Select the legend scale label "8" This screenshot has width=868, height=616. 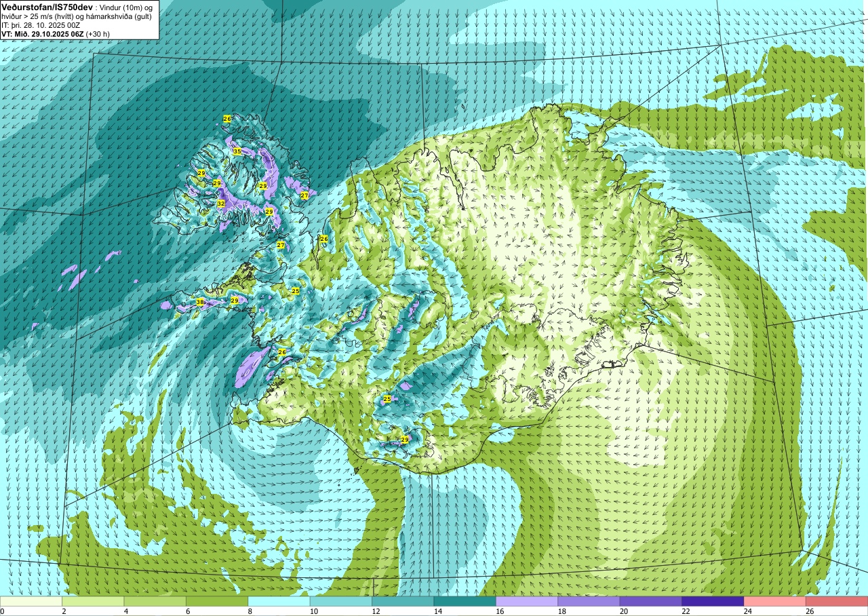coord(250,611)
